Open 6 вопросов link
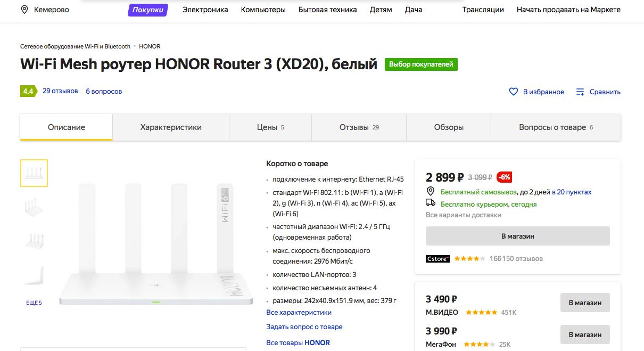The height and width of the screenshot is (351, 644). [x=104, y=91]
